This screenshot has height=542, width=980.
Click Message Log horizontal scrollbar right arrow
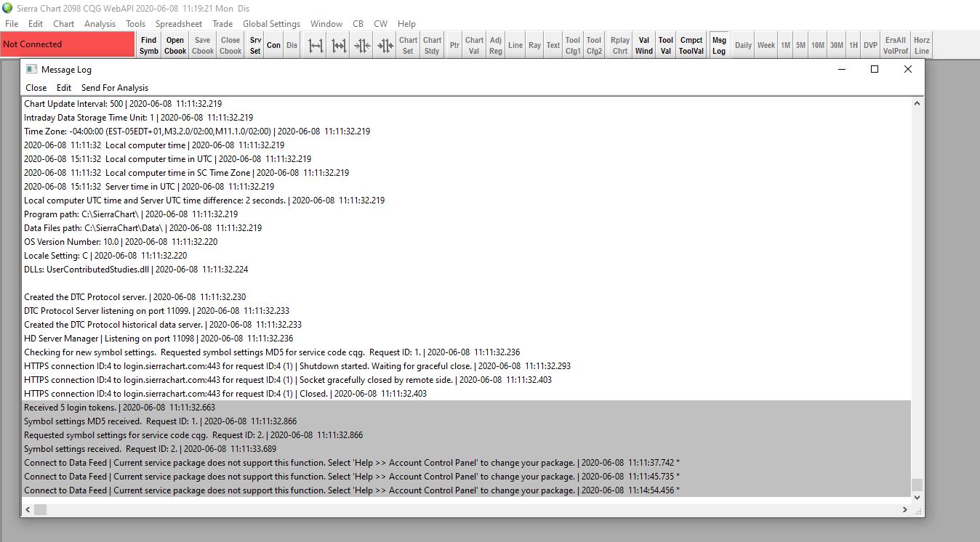tap(905, 511)
